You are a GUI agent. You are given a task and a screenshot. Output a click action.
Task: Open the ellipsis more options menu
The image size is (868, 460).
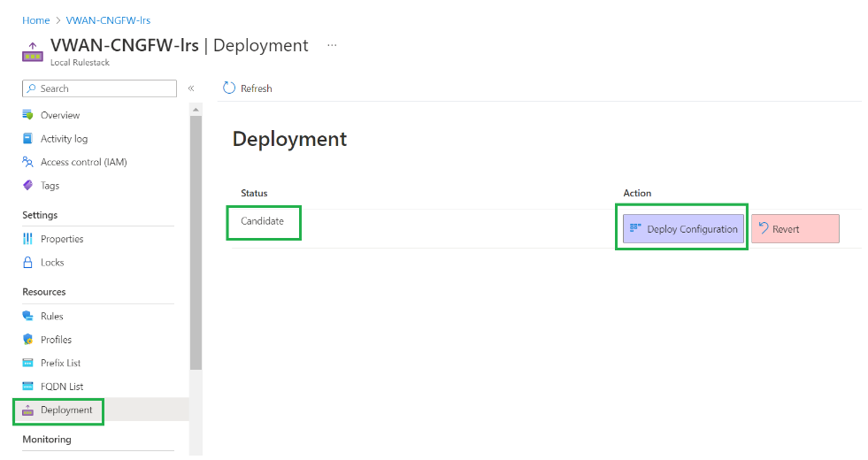(x=332, y=45)
